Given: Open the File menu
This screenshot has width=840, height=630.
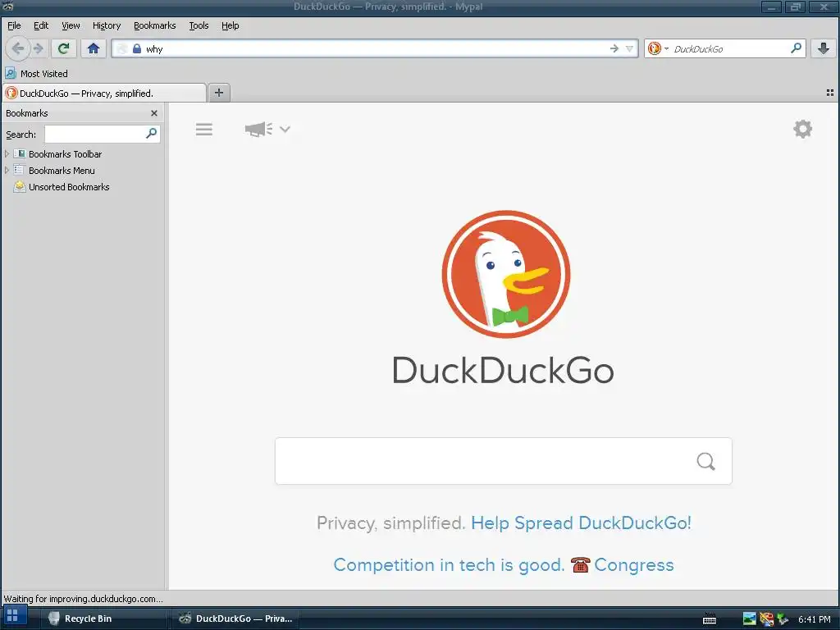Looking at the screenshot, I should [14, 25].
